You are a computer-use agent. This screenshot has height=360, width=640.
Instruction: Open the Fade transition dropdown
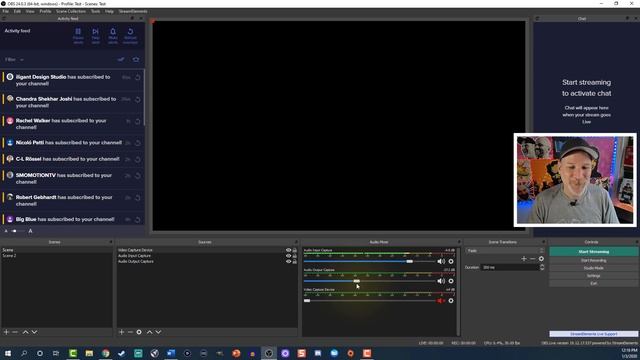tap(504, 251)
